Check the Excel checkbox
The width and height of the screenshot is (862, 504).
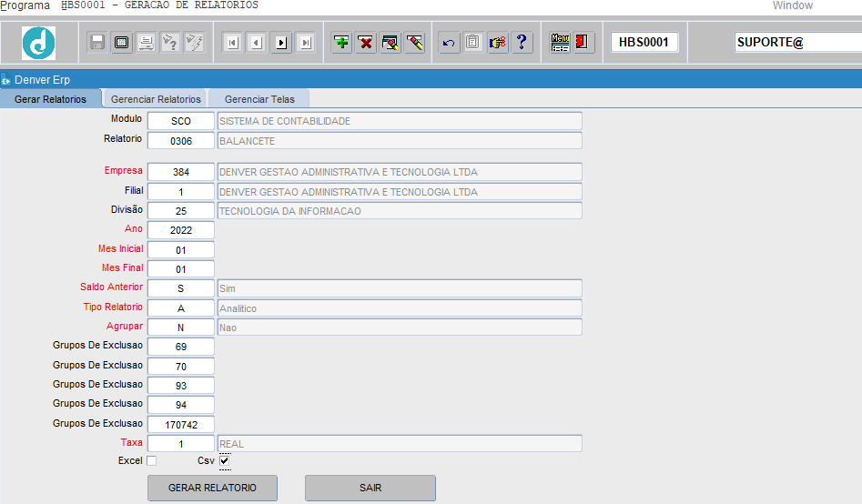[152, 460]
